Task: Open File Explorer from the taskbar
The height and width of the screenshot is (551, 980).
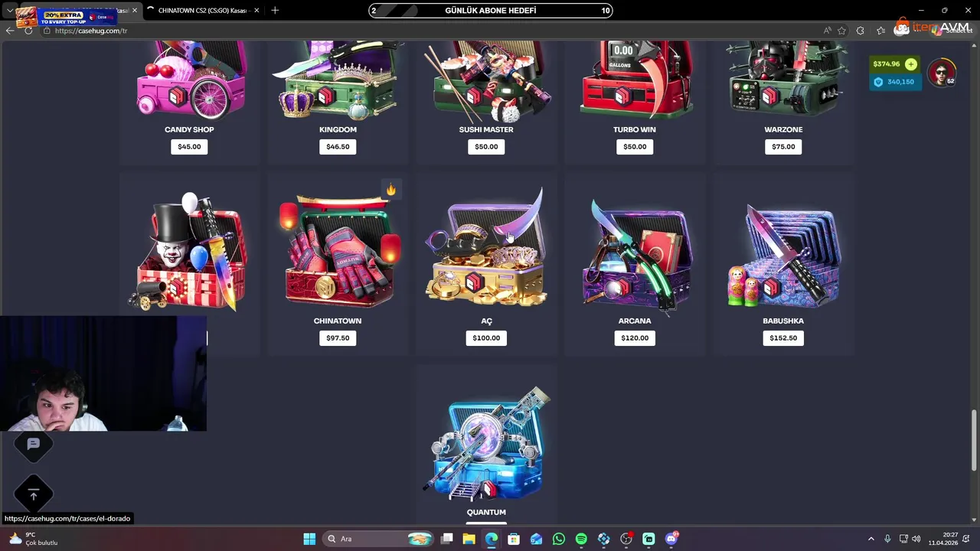Action: click(x=469, y=539)
